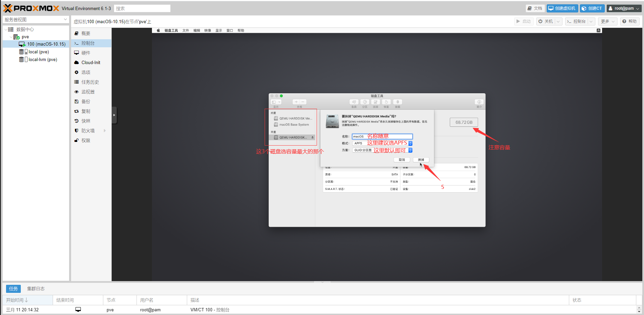Viewport: 644px width, 315px height.
Task: Click the Restore (恢复) toolbar icon
Action: (386, 102)
